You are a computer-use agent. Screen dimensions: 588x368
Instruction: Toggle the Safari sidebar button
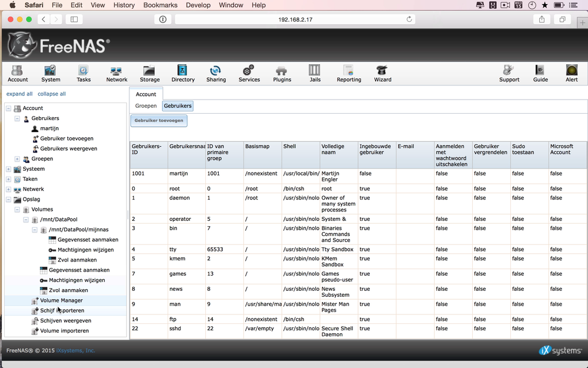click(x=74, y=19)
